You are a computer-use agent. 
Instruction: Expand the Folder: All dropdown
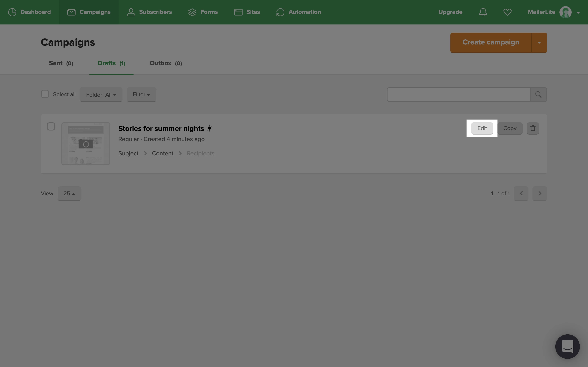101,95
